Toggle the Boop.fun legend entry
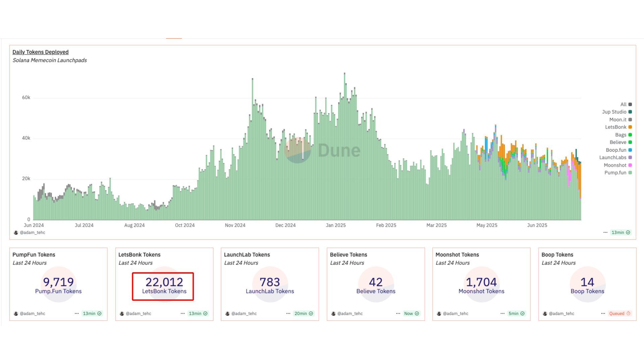The image size is (644, 362). point(619,150)
